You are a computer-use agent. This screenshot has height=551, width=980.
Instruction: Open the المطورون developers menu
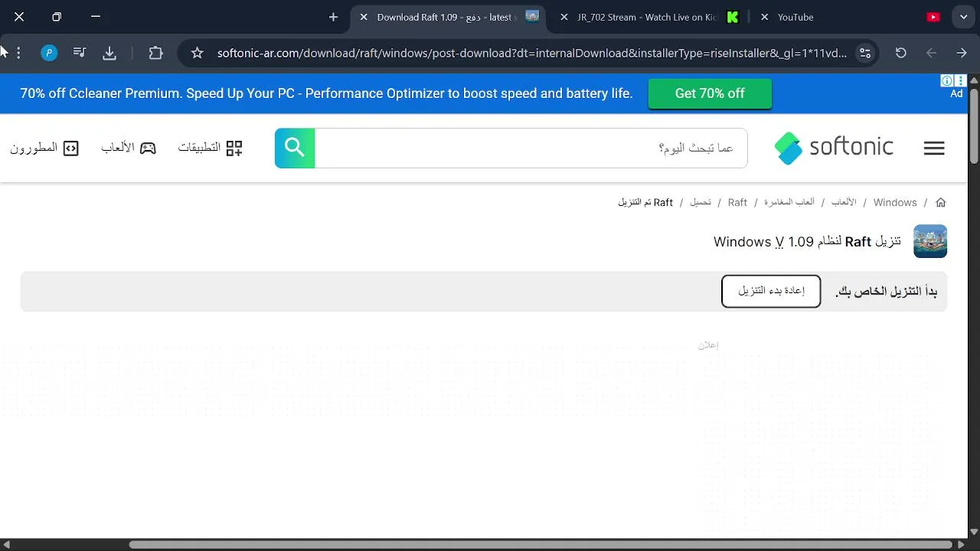(x=44, y=148)
